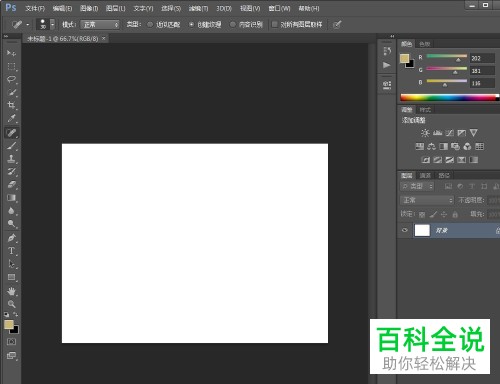Screen dimensions: 500x384
Task: Toggle Quick Mask mode
Action: 11,342
